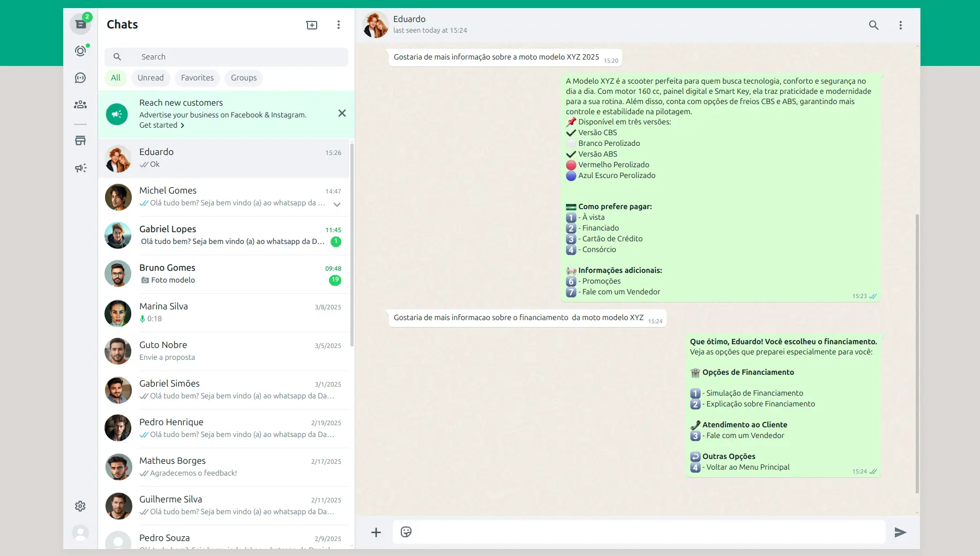Open the settings gear in the sidebar
This screenshot has width=980, height=556.
tap(80, 506)
